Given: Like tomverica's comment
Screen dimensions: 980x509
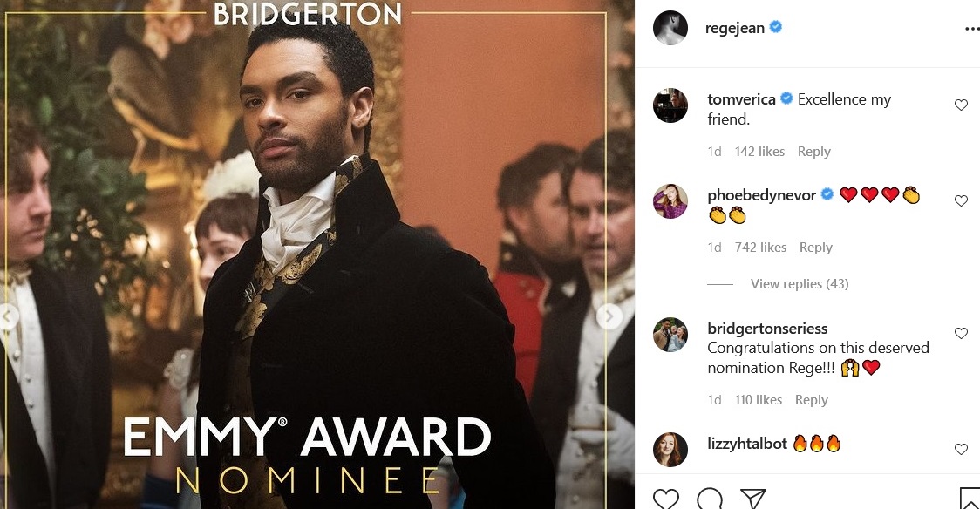Looking at the screenshot, I should 961,105.
